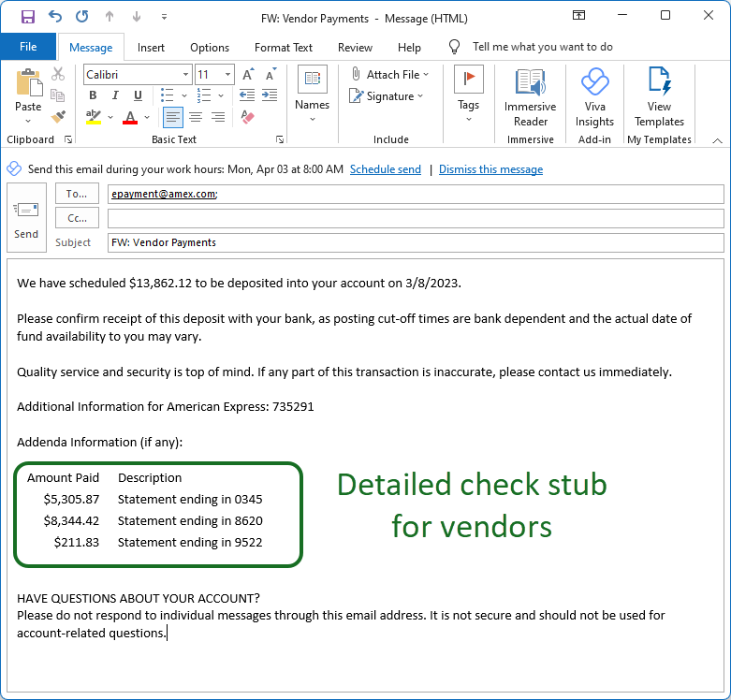The width and height of the screenshot is (731, 700).
Task: Center the text alignment
Action: [196, 117]
